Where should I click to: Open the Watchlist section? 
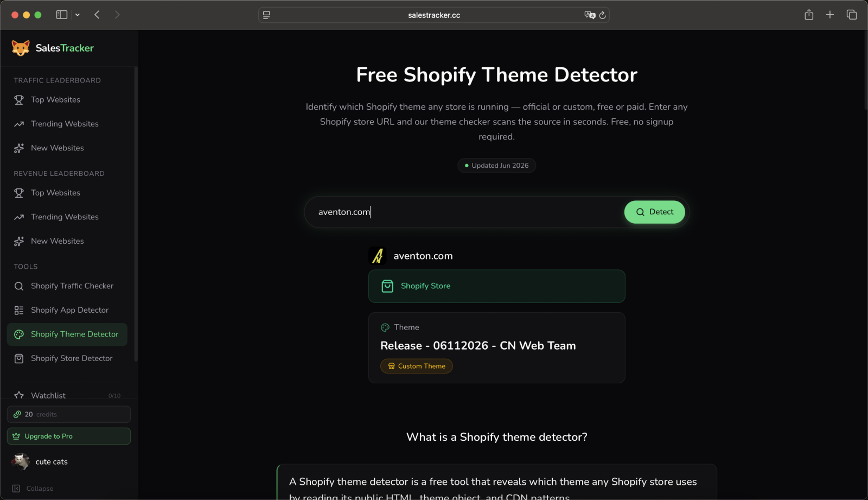coord(67,395)
